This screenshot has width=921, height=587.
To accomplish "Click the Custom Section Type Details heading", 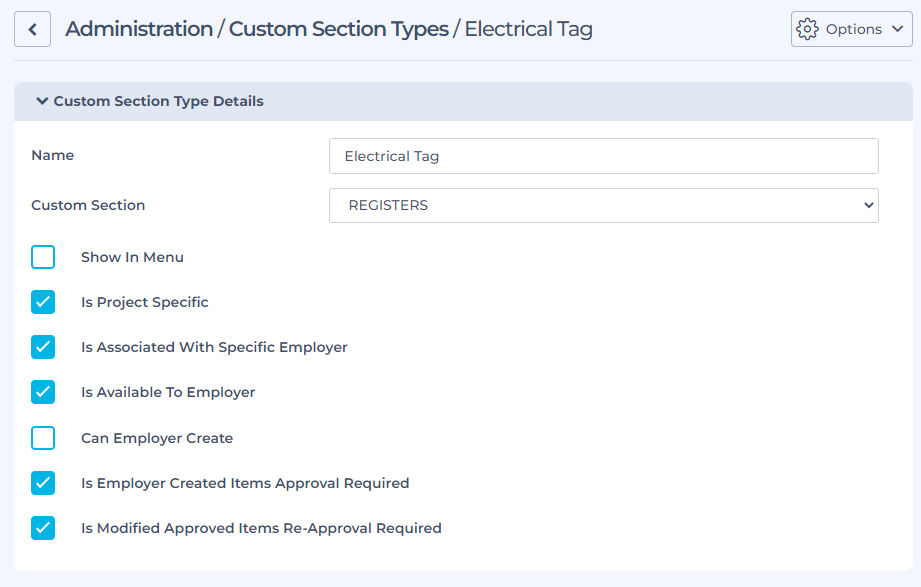I will click(158, 101).
